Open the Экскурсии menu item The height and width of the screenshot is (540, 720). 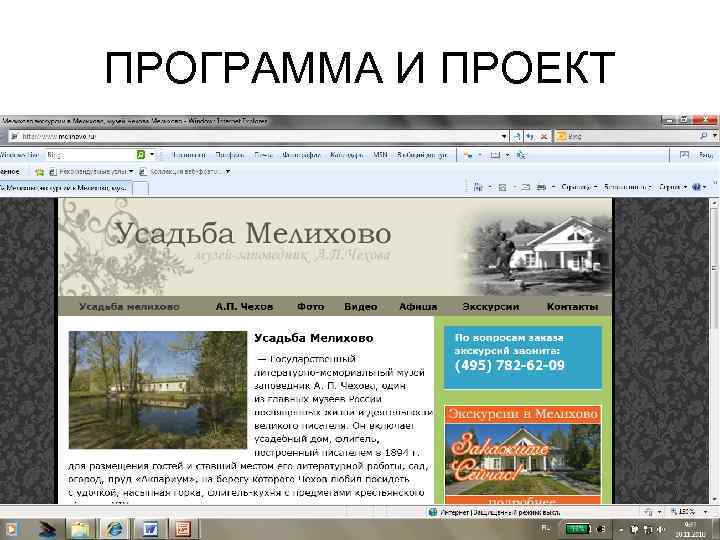click(491, 307)
